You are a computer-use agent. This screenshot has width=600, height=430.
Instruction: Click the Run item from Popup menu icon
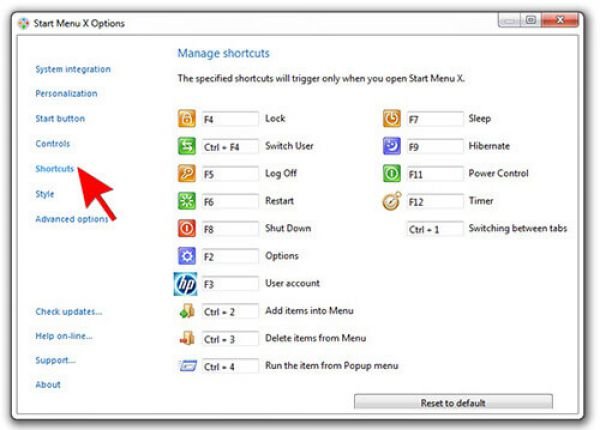(188, 366)
